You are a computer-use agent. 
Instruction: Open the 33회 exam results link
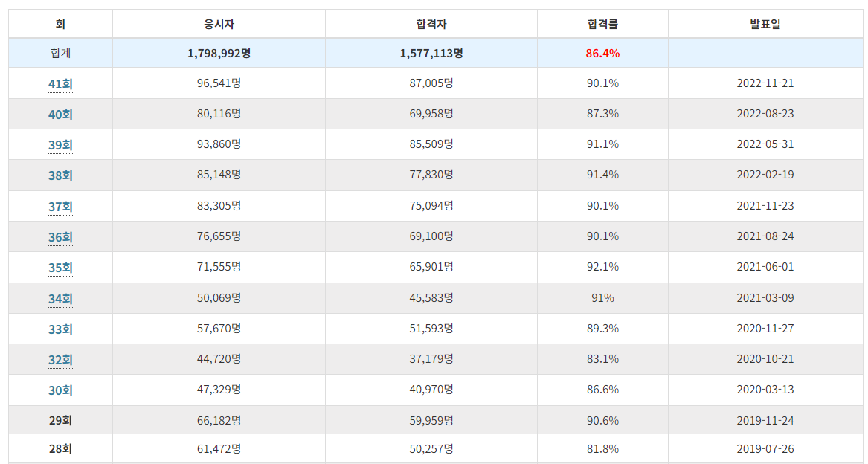tap(60, 328)
